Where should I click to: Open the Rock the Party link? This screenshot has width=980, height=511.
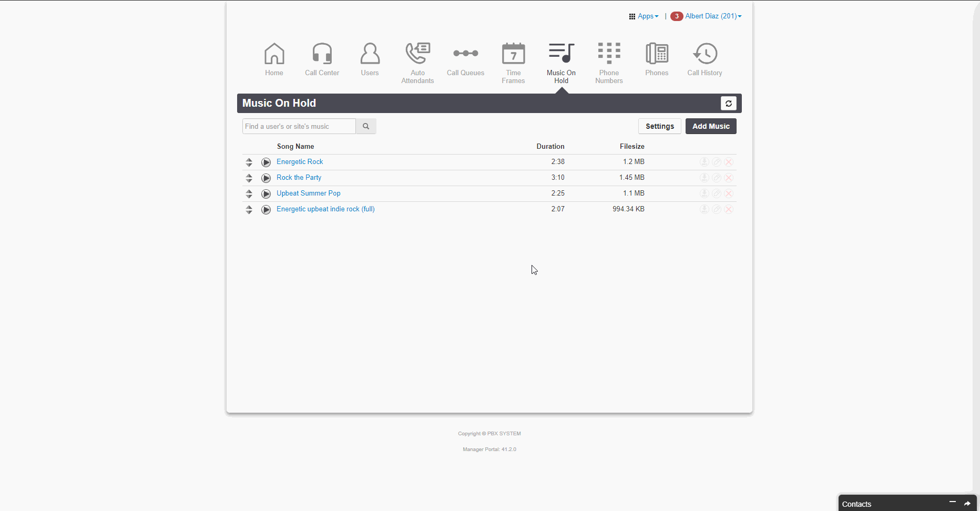click(x=299, y=178)
